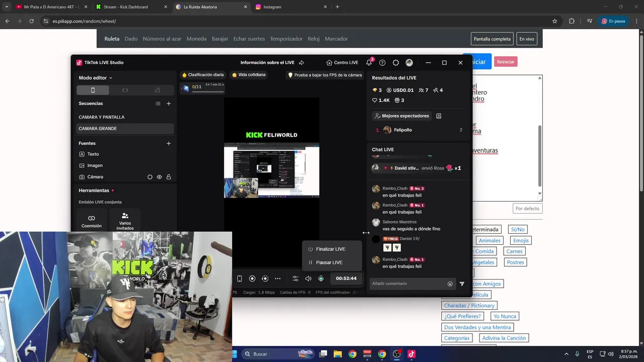Image resolution: width=644 pixels, height=362 pixels.
Task: Toggle Cámara source visibility eye
Action: click(159, 177)
